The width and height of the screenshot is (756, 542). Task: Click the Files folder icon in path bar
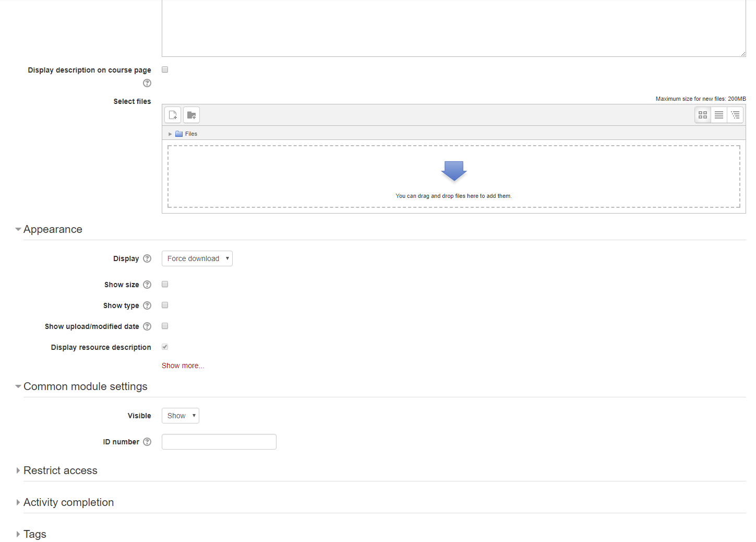[179, 134]
